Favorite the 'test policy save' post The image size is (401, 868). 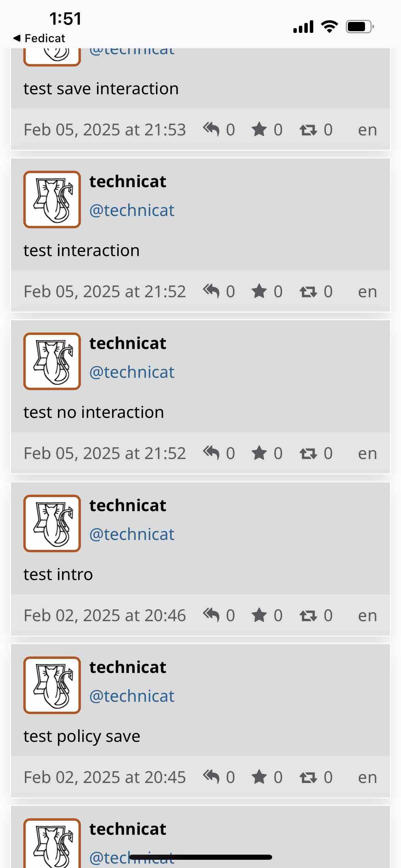click(x=259, y=777)
